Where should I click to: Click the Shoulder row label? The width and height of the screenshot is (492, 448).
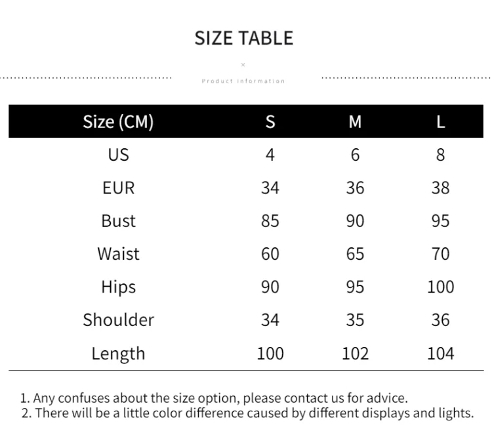118,320
